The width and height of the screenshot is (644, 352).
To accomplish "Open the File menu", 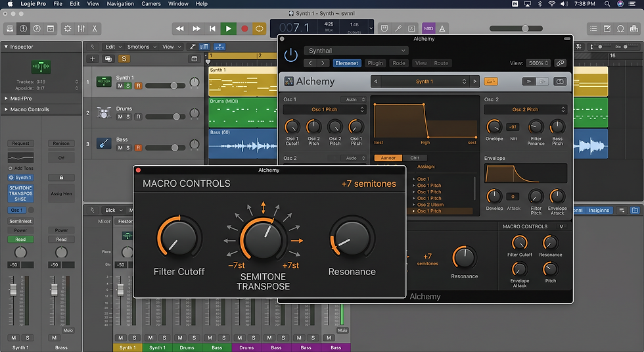I will pos(58,4).
